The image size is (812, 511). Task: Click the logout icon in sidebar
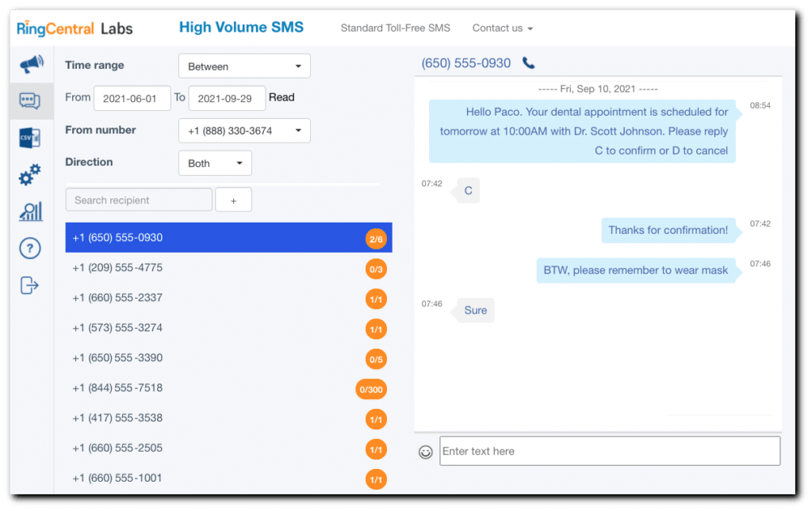(30, 285)
